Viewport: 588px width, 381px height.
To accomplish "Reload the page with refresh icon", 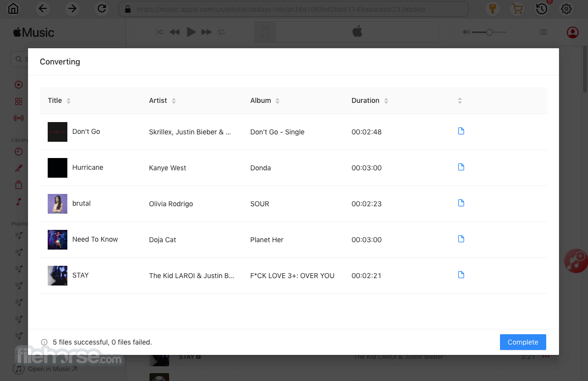I will click(102, 9).
